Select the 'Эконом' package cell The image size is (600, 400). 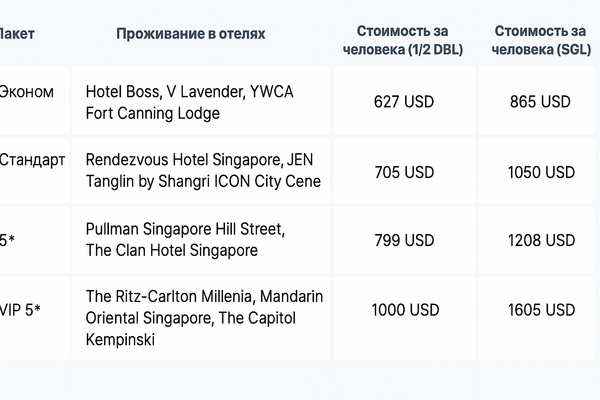point(26,92)
